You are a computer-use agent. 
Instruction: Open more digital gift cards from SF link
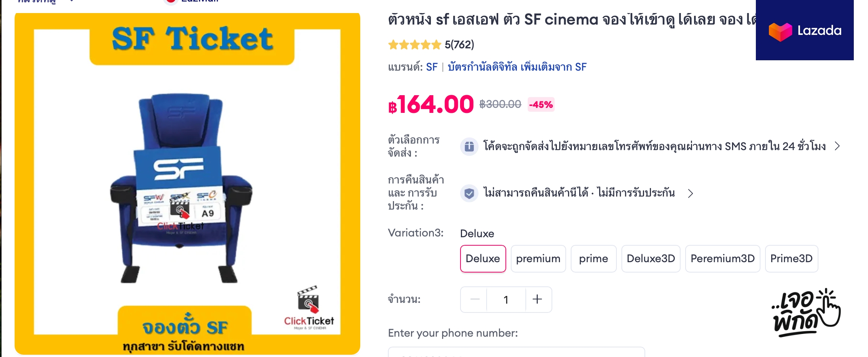click(x=517, y=67)
